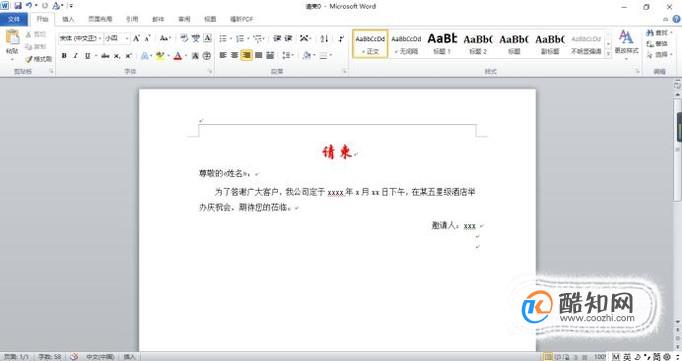682x361 pixels.
Task: Shrink font size with the small A icon
Action: click(147, 38)
